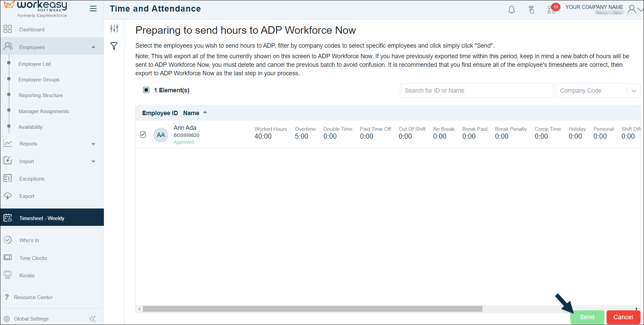The width and height of the screenshot is (644, 325).
Task: Click the Import icon in sidebar
Action: 7,161
